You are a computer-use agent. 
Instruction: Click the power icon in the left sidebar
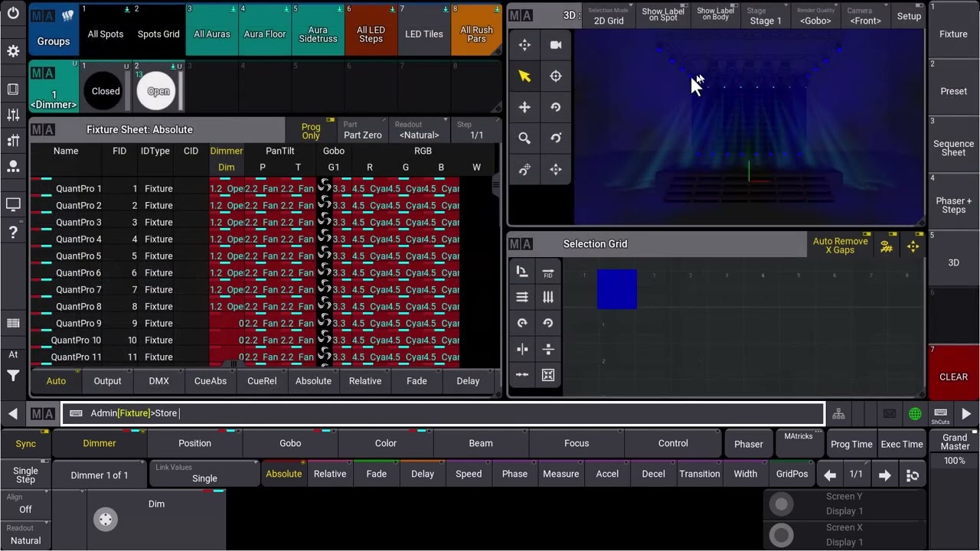[x=13, y=14]
